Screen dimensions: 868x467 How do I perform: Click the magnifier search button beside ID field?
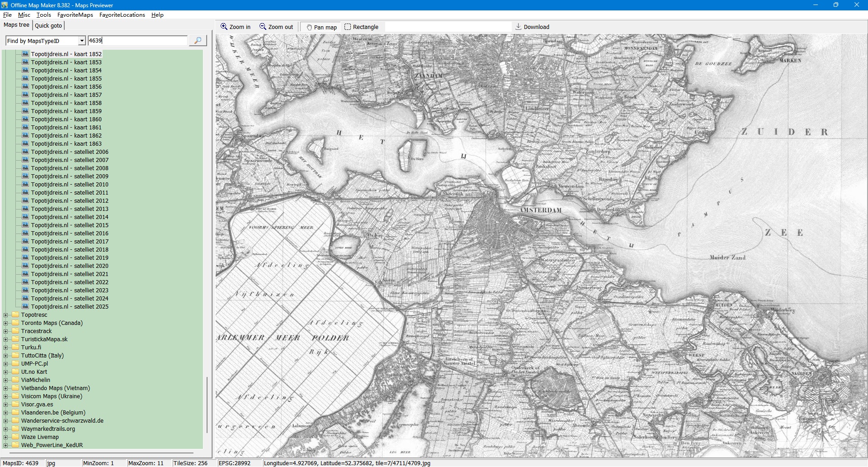tap(198, 41)
